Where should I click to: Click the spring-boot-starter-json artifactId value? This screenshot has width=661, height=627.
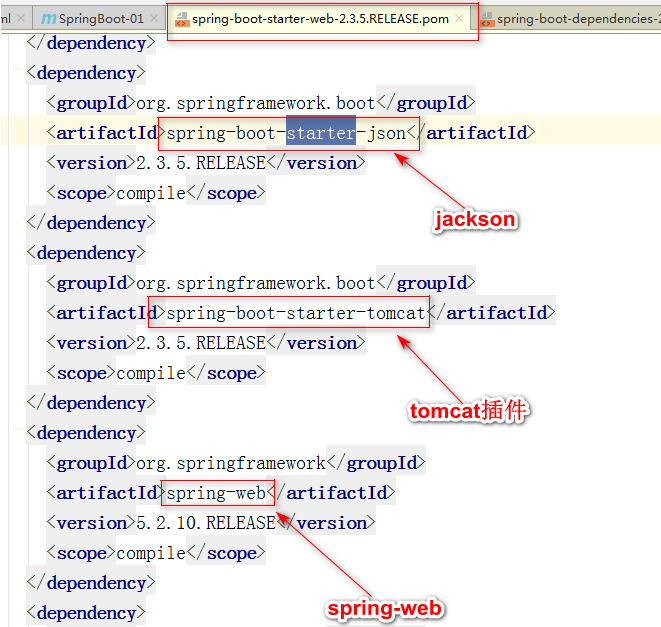(286, 134)
